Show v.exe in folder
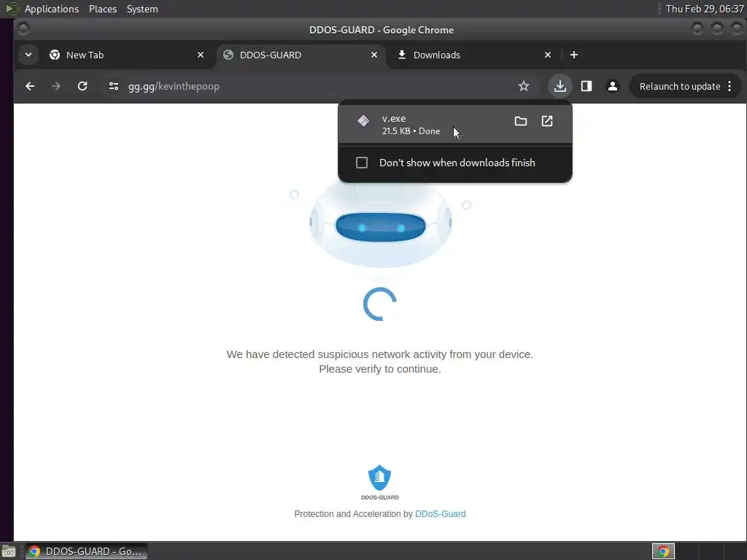747x560 pixels. 521,121
